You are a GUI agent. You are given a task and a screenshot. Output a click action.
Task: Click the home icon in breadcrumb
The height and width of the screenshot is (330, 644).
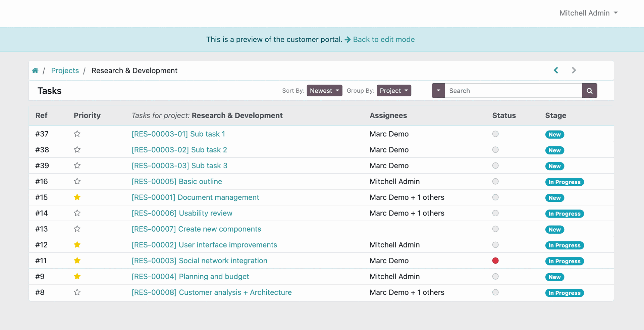35,70
